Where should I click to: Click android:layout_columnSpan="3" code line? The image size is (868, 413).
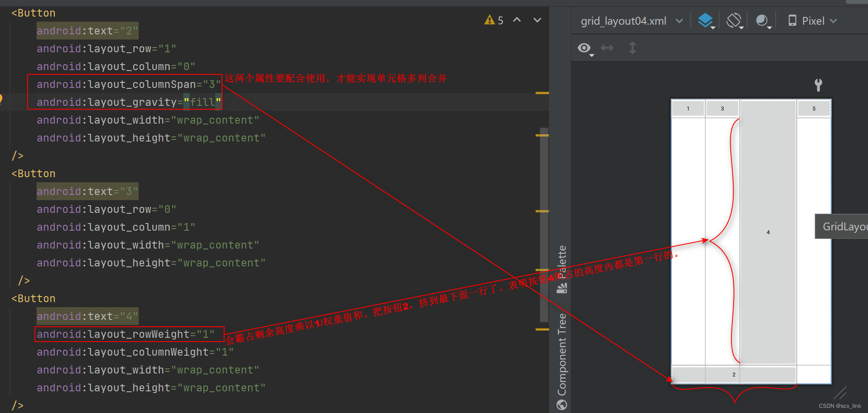click(x=129, y=85)
